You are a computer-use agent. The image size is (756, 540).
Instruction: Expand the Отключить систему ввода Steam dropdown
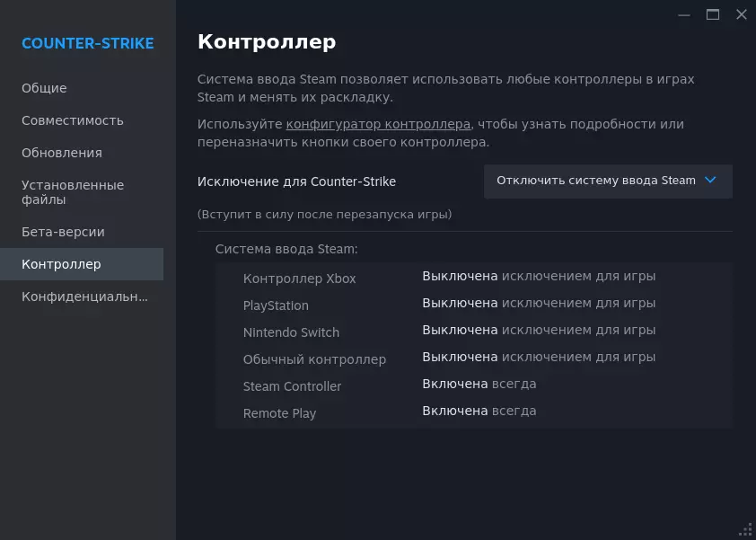point(596,181)
